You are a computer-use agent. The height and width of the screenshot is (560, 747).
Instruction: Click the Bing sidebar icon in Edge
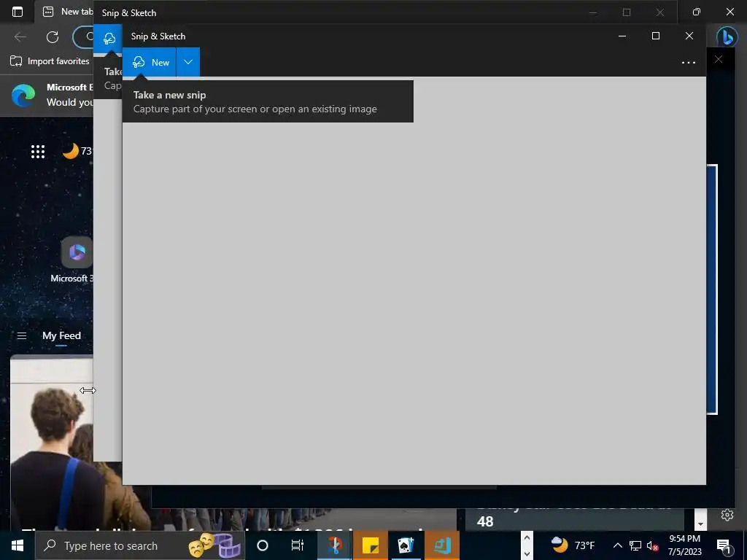click(727, 37)
